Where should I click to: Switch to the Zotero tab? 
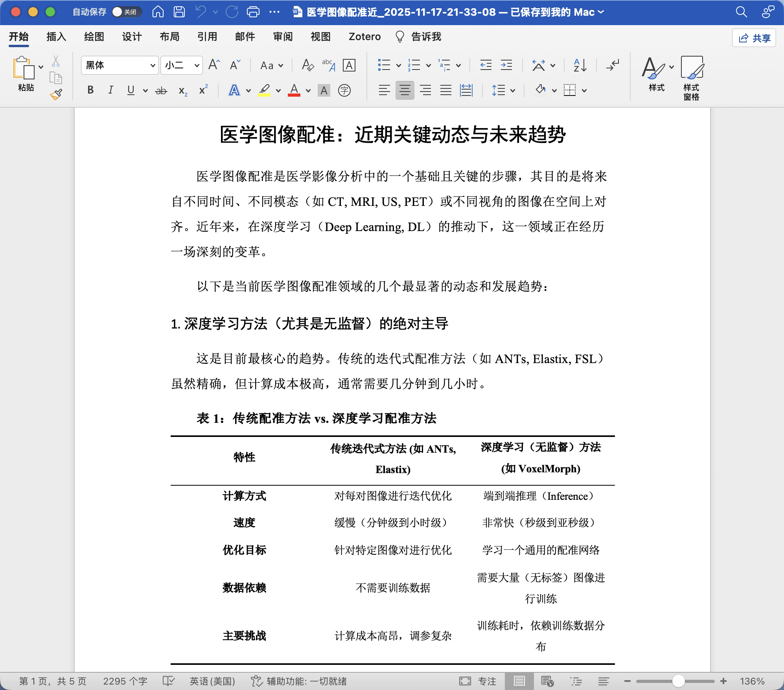364,37
